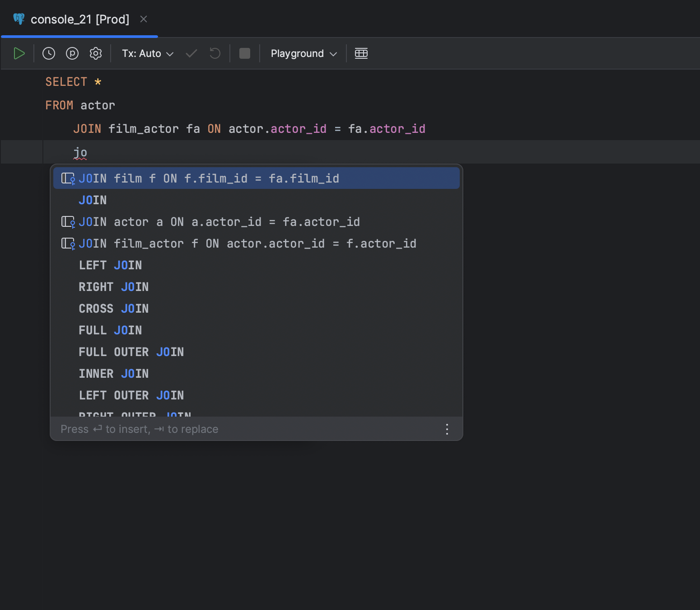The height and width of the screenshot is (610, 700).
Task: Click the Rollback arrow icon
Action: [x=215, y=53]
